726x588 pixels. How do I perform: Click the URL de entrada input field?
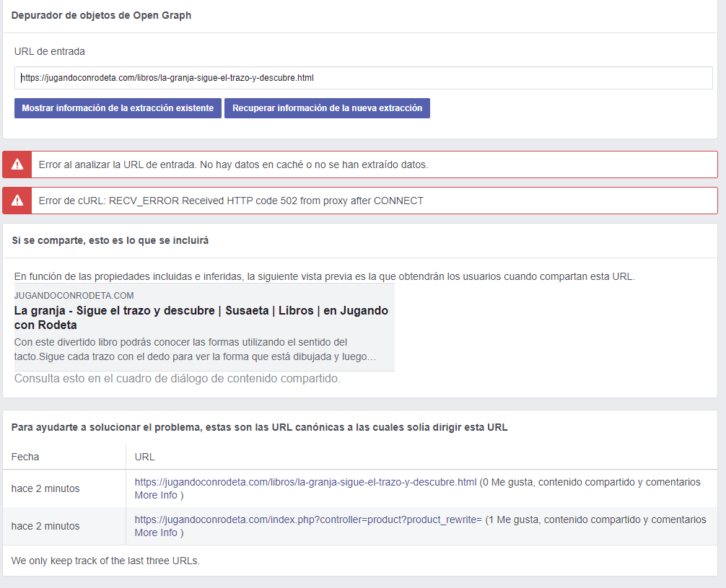coord(364,78)
